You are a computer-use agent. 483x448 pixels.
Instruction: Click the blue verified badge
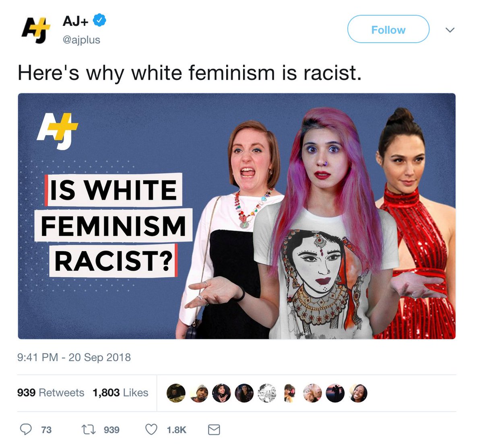tap(100, 20)
